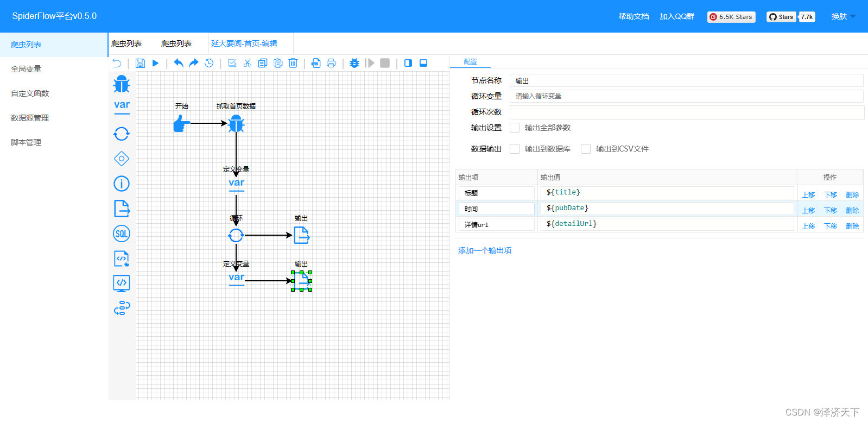This screenshot has height=422, width=868.
Task: Dock properties panel to the right side
Action: click(408, 63)
